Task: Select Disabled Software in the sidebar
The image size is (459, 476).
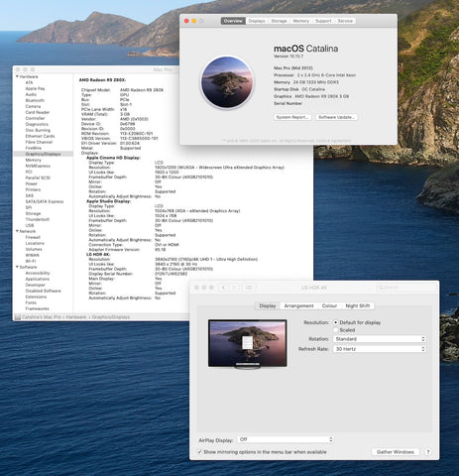Action: [x=43, y=291]
